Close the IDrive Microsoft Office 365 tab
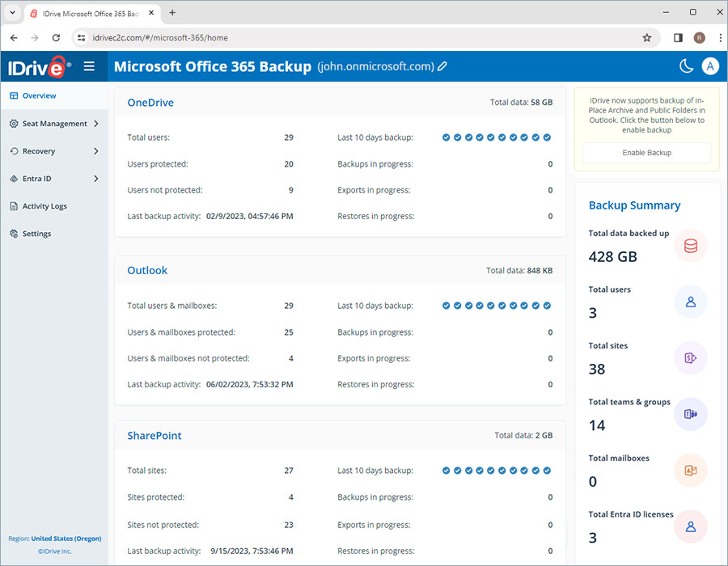This screenshot has width=728, height=566. click(x=151, y=13)
